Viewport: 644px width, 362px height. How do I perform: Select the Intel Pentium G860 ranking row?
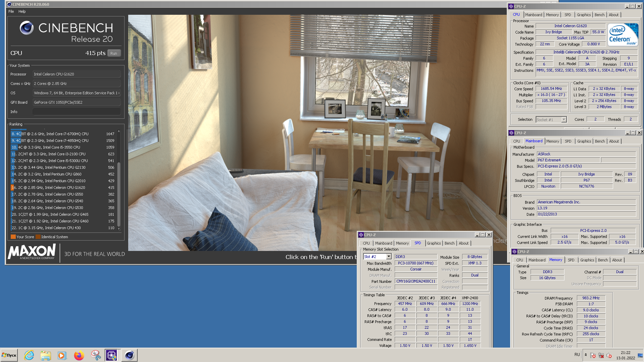(x=63, y=174)
